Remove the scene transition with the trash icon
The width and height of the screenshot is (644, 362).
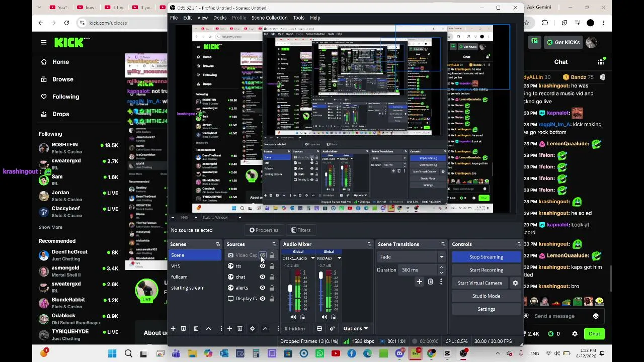(x=430, y=282)
